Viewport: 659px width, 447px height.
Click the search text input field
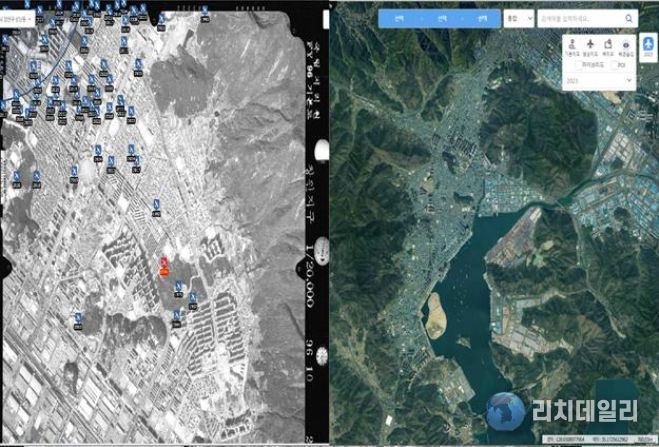tap(580, 18)
